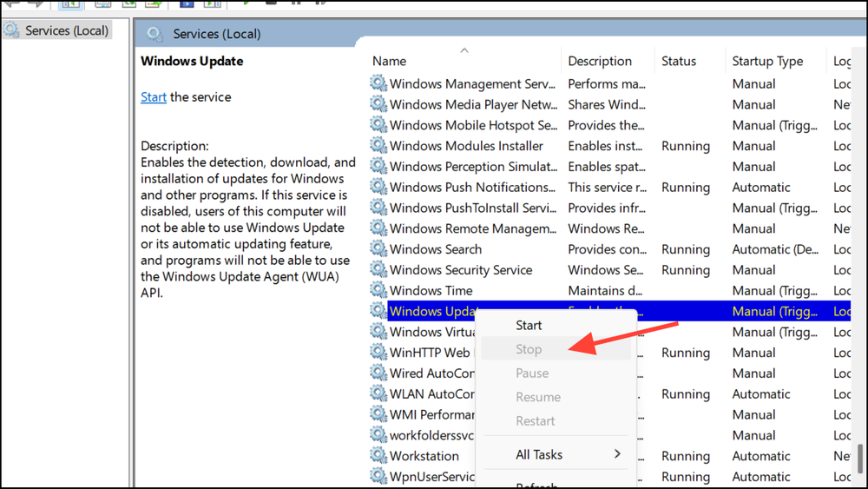Expand the All Tasks submenu arrow
The width and height of the screenshot is (868, 489).
point(617,454)
